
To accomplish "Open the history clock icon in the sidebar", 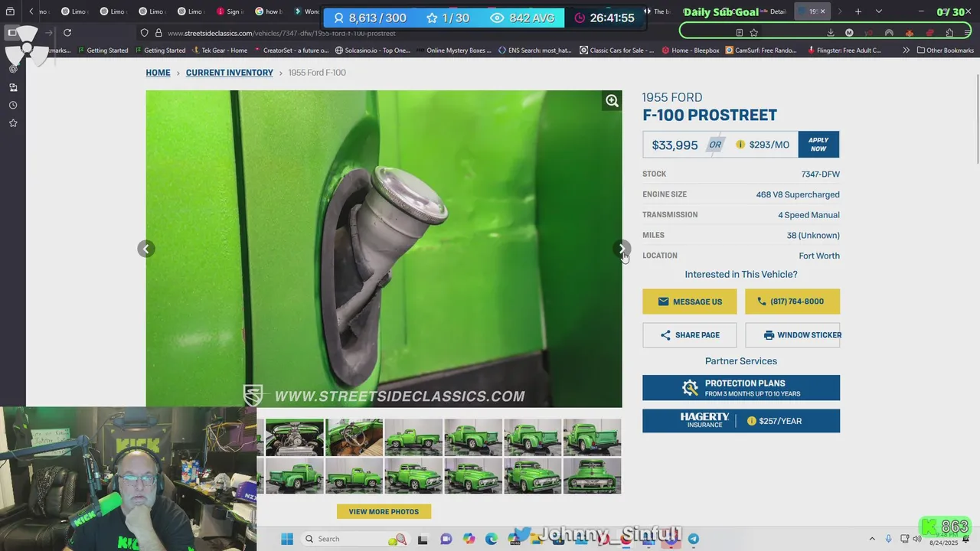I will pyautogui.click(x=13, y=105).
